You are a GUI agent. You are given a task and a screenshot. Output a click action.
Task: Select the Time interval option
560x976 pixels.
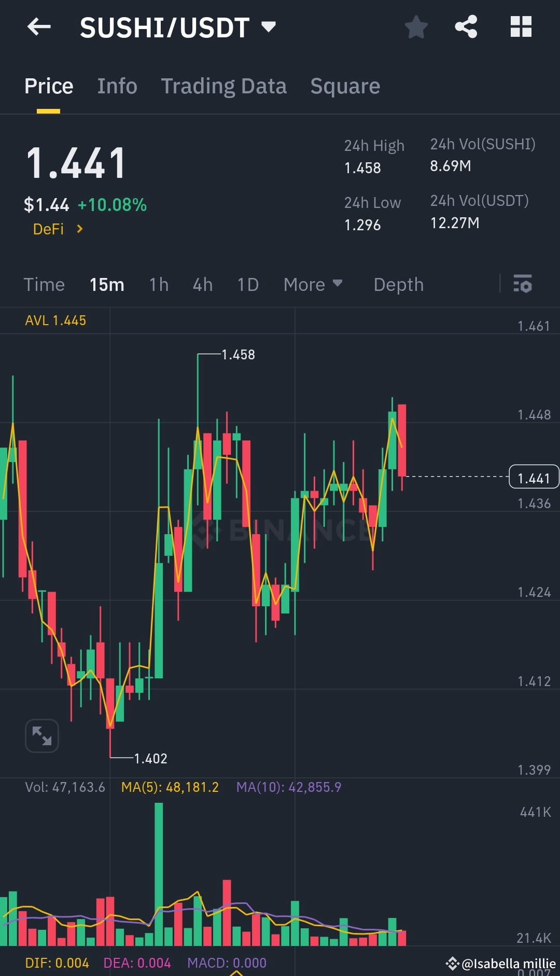coord(44,284)
